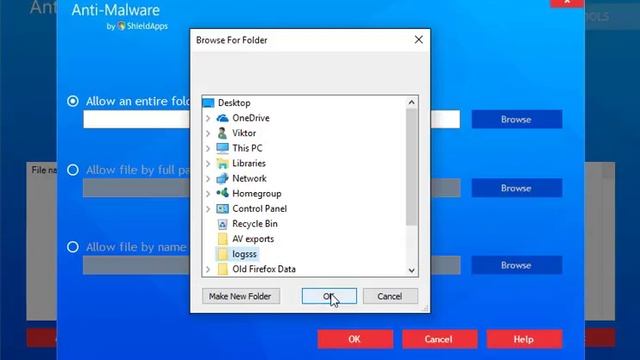Expand the OneDrive tree node
The width and height of the screenshot is (640, 360).
point(208,118)
